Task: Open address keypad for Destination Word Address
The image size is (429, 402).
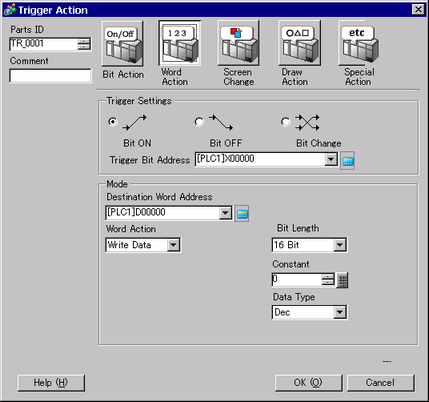Action: 242,214
